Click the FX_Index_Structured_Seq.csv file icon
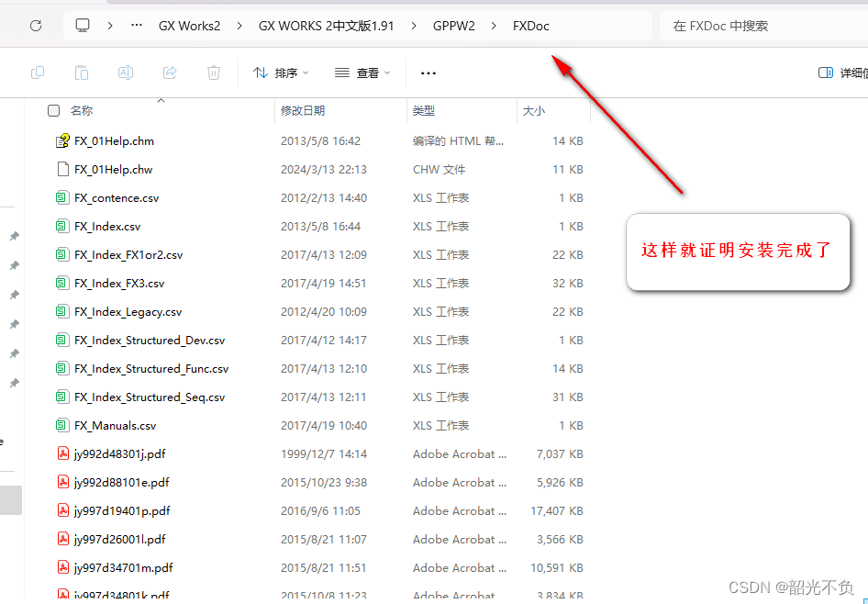The height and width of the screenshot is (604, 868). pyautogui.click(x=62, y=397)
